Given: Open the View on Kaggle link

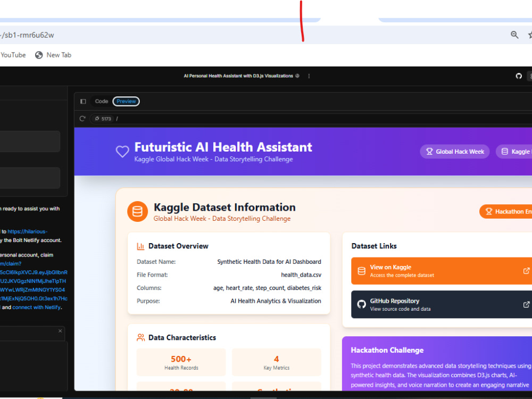Looking at the screenshot, I should (442, 271).
